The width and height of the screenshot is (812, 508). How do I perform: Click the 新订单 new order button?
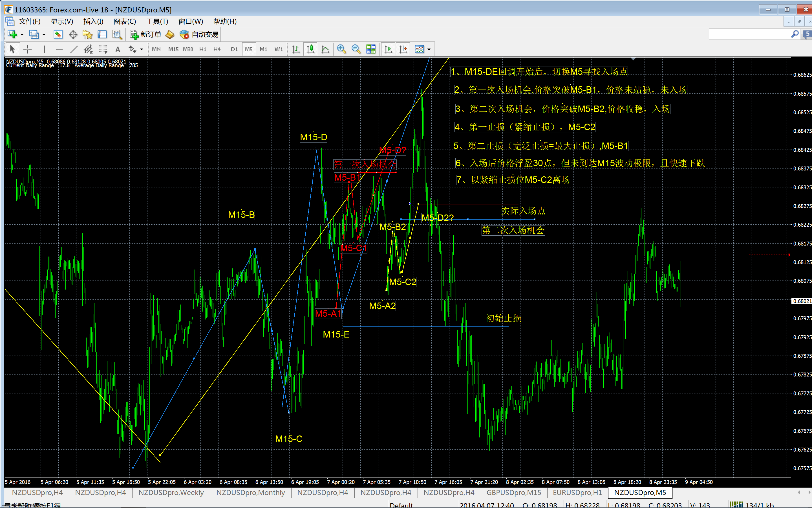[145, 34]
